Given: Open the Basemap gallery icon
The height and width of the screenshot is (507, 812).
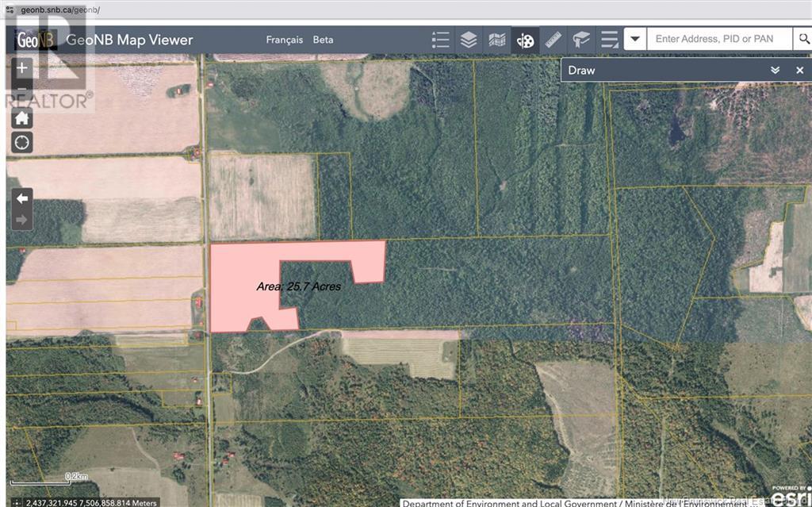Looking at the screenshot, I should [496, 40].
